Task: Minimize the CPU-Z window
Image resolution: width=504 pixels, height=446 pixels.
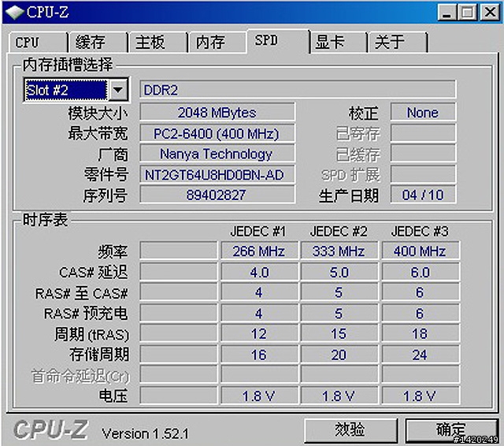Action: 447,13
